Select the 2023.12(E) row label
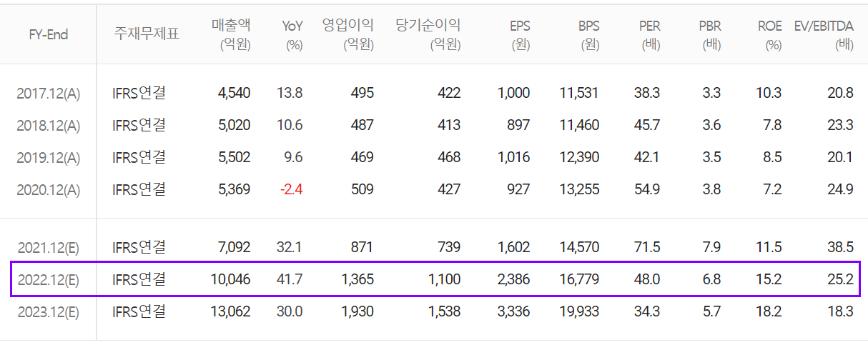 pyautogui.click(x=49, y=312)
